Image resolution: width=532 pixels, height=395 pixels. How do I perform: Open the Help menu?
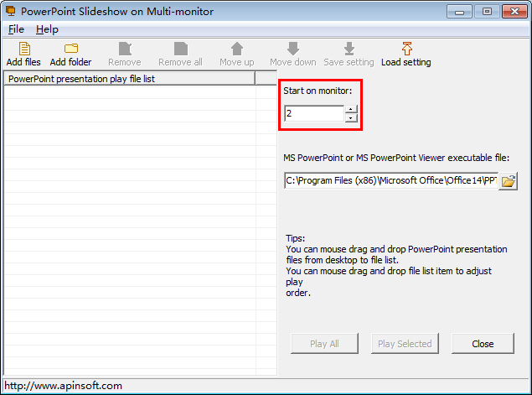47,29
